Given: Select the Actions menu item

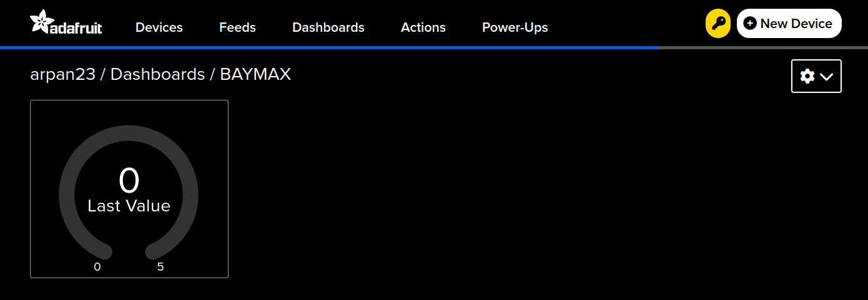Looking at the screenshot, I should pos(423,27).
